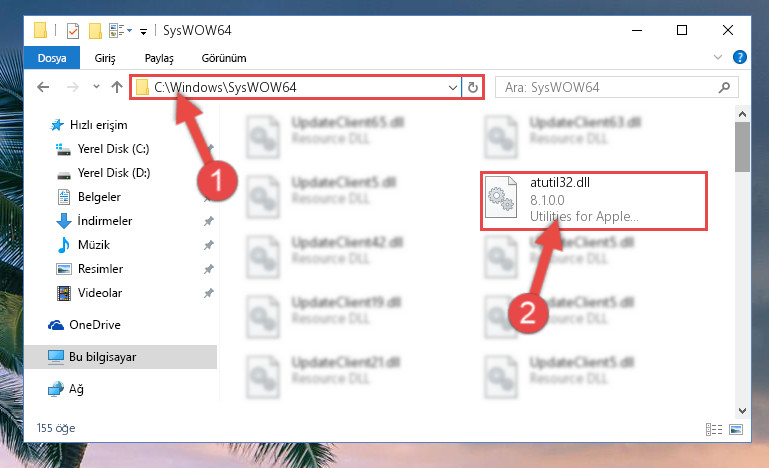Expand the recent locations dropdown arrow
Viewport: 769px width, 468px height.
click(x=96, y=87)
